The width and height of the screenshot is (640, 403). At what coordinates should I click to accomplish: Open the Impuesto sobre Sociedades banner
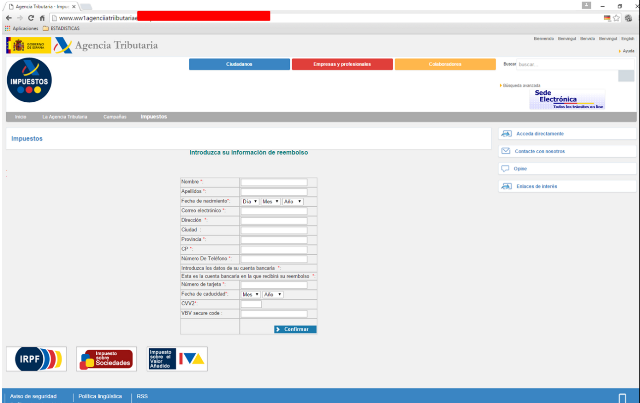pos(107,359)
